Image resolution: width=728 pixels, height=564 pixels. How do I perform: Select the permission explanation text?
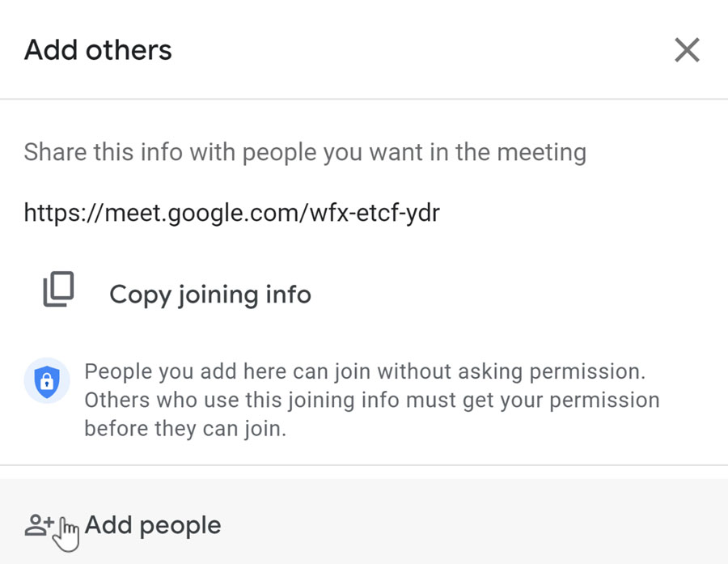pos(370,400)
